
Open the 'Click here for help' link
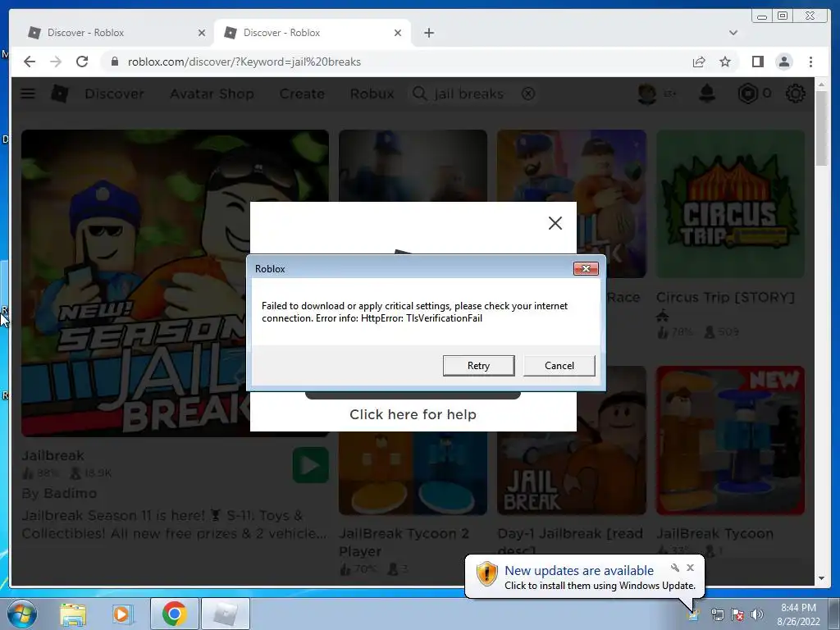pyautogui.click(x=413, y=414)
